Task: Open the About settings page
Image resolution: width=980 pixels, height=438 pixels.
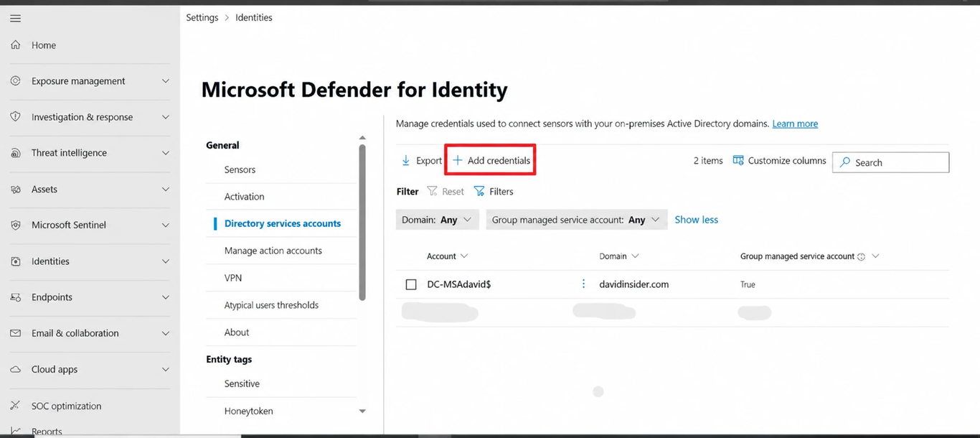Action: (237, 332)
